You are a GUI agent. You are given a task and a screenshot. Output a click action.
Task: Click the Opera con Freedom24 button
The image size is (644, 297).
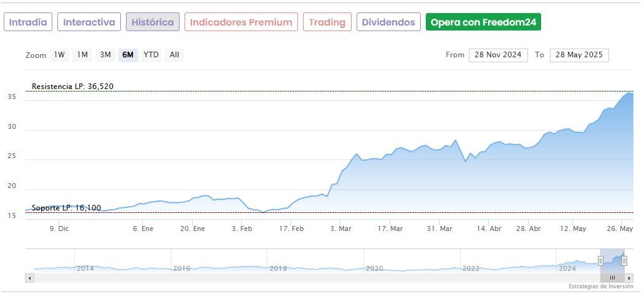pos(483,22)
